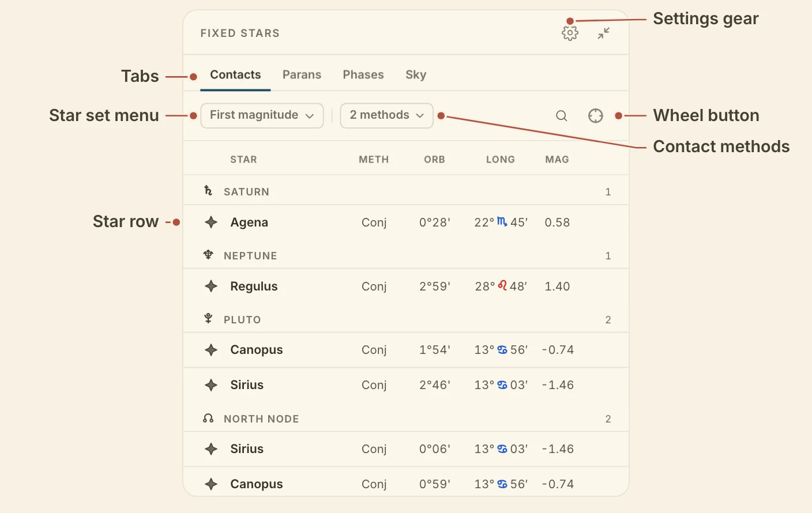
Task: Click the North Node glyph icon
Action: pyautogui.click(x=208, y=418)
